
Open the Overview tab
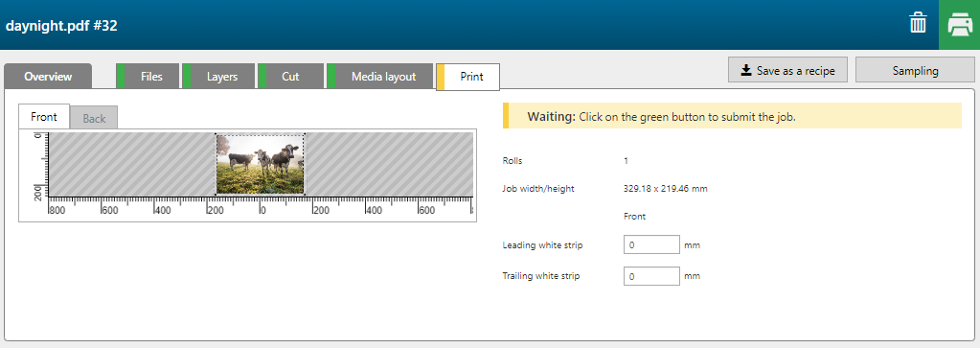pos(48,77)
